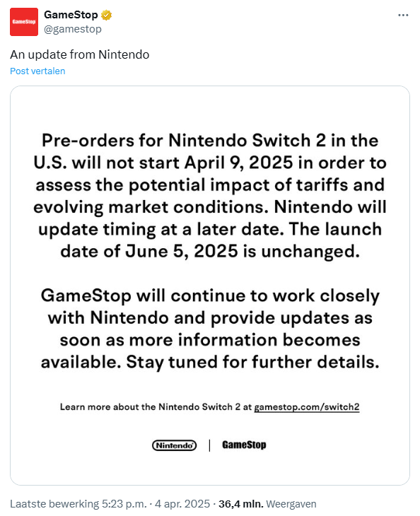Viewport: 420px width, 516px height.
Task: Open the three-dot more options menu
Action: coord(403,15)
